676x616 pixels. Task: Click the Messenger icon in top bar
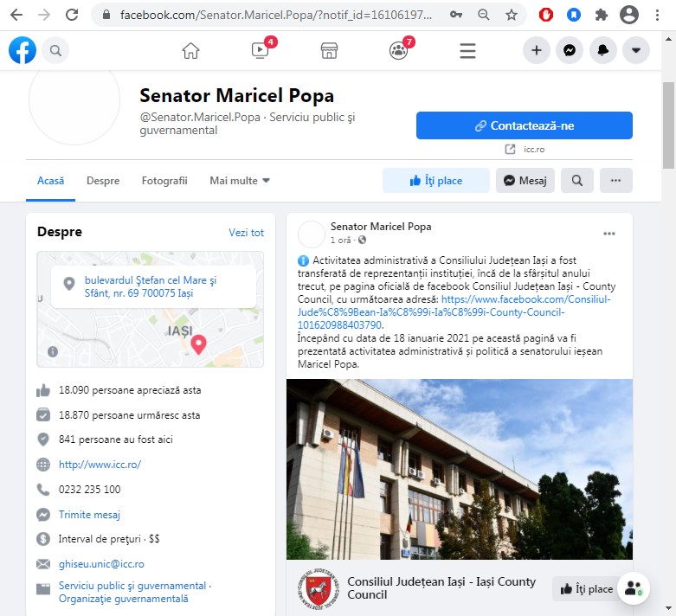click(570, 51)
